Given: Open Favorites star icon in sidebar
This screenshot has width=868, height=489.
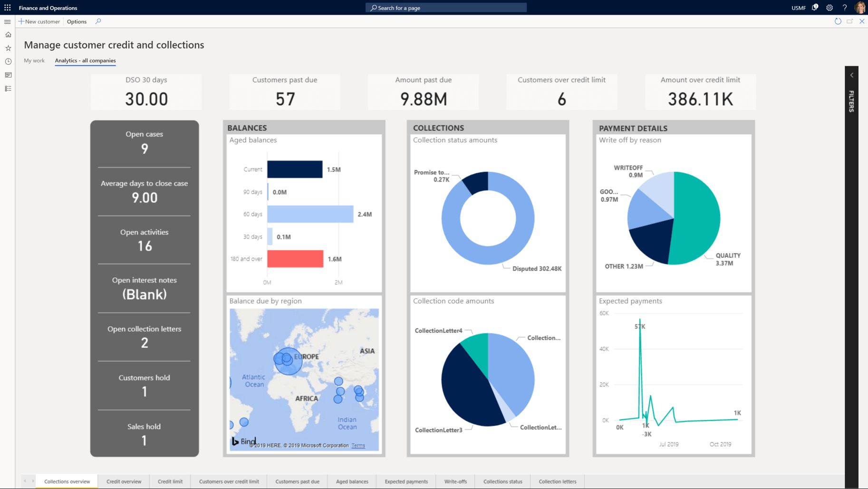Looking at the screenshot, I should tap(8, 48).
